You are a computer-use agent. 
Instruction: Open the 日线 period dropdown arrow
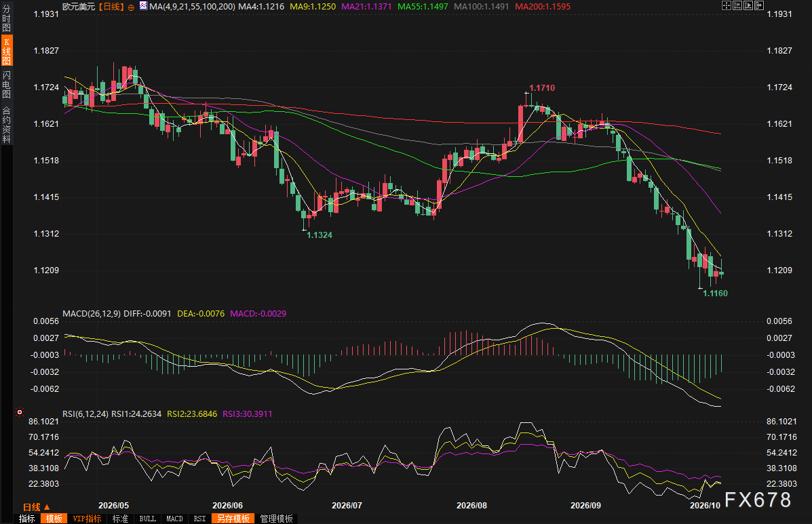point(47,508)
